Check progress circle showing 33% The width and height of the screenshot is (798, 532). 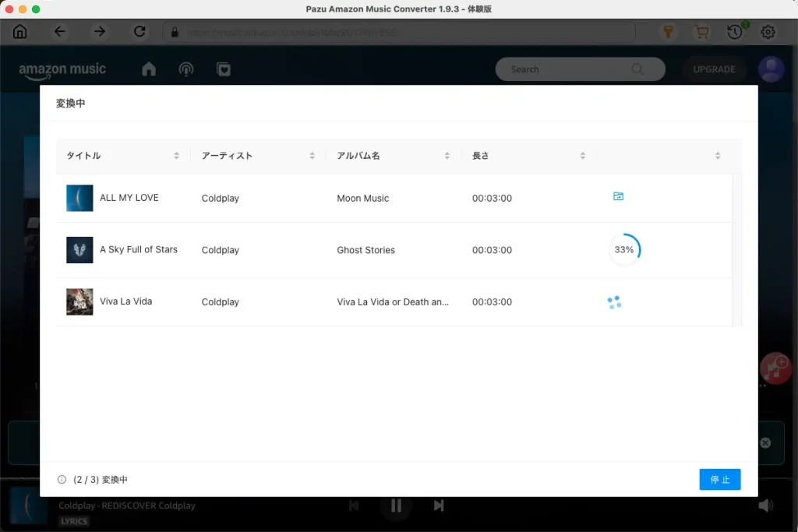623,249
